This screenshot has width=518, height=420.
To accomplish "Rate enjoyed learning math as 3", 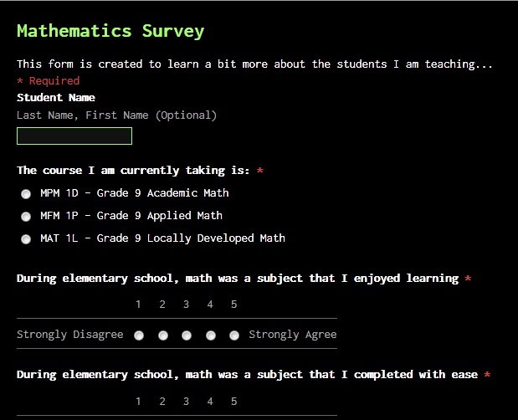I will (187, 335).
